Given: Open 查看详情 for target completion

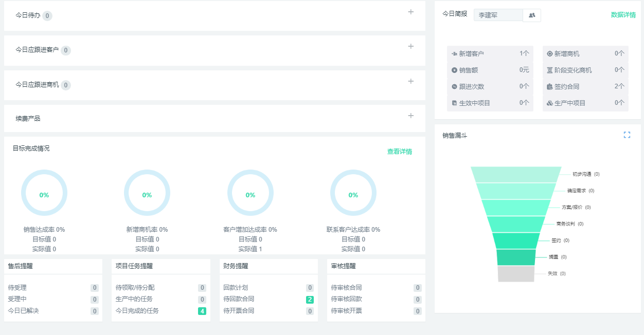Looking at the screenshot, I should [x=399, y=152].
